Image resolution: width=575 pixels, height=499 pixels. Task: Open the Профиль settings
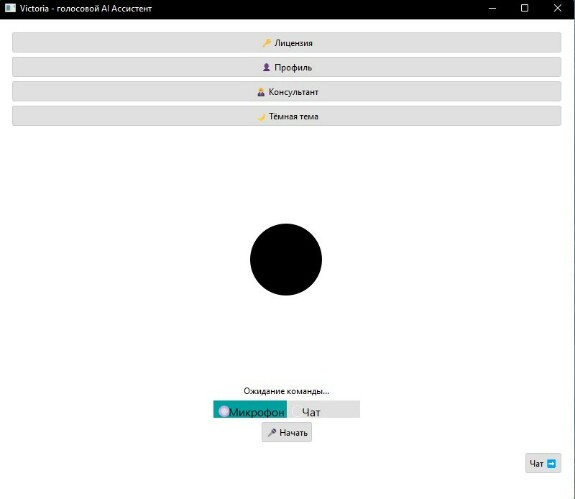pyautogui.click(x=287, y=67)
